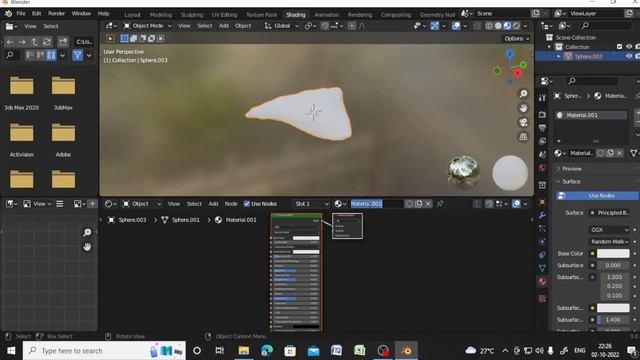Pin the node editor material

tap(440, 204)
